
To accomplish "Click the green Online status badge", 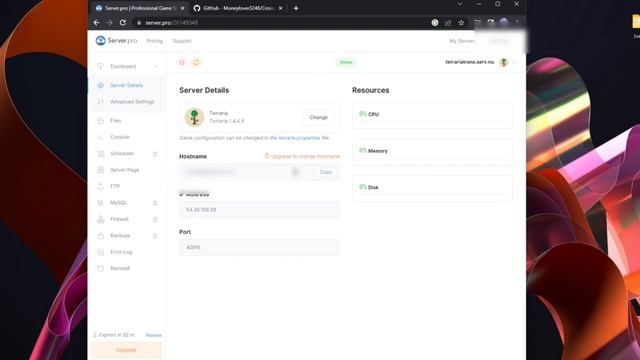I will tap(346, 62).
